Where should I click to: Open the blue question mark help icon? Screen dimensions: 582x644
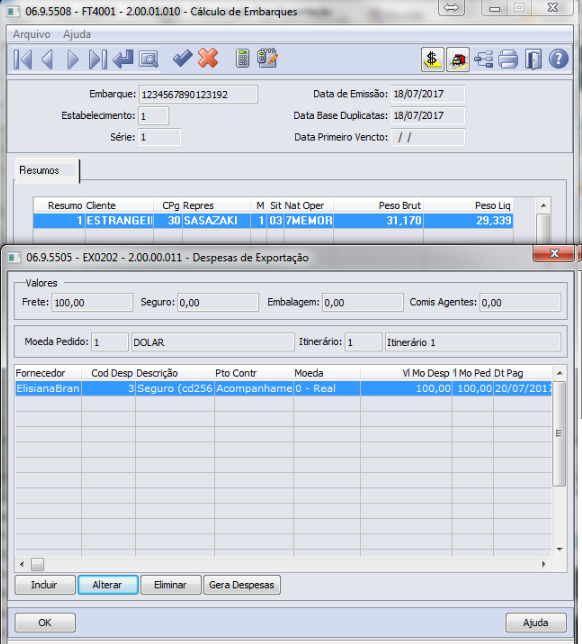click(559, 59)
